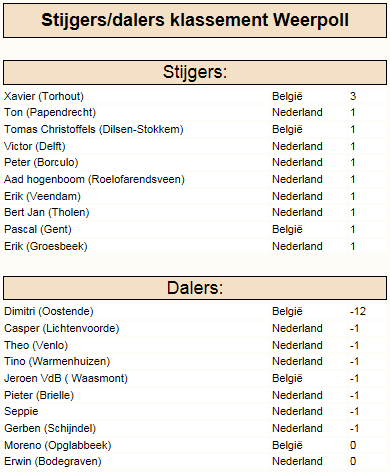Select the Stijgers section header
Image resolution: width=390 pixels, height=472 pixels.
click(x=195, y=72)
